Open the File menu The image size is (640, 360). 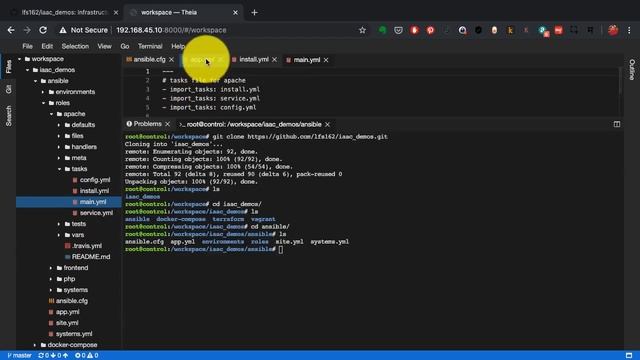point(27,46)
